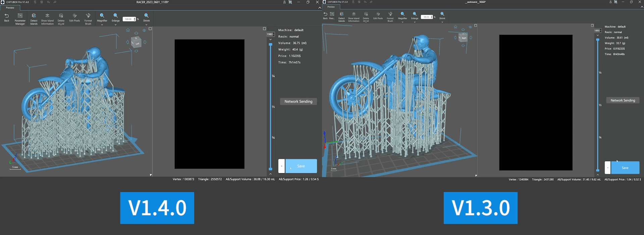Viewport: 644px width, 235px height.
Task: Open Parameter Manager in the V1.4.0 window
Action: coord(20,19)
